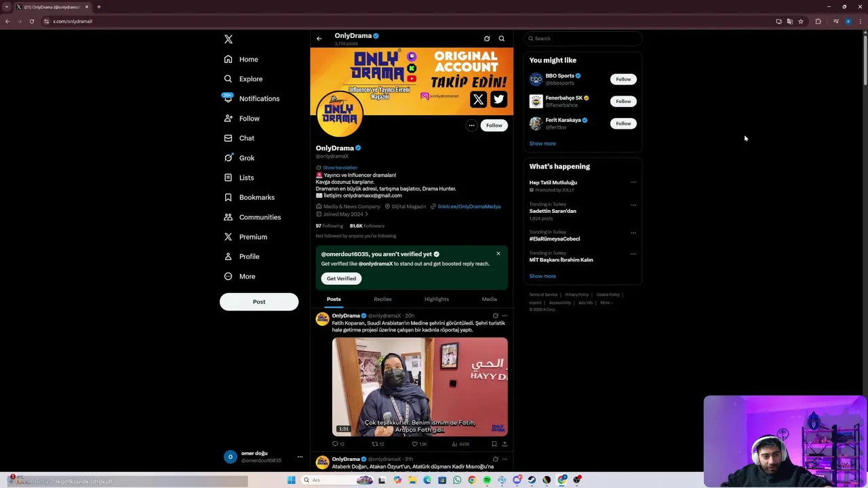Screen dimensions: 868x488
Task: Open Premium in the sidebar
Action: click(245, 237)
